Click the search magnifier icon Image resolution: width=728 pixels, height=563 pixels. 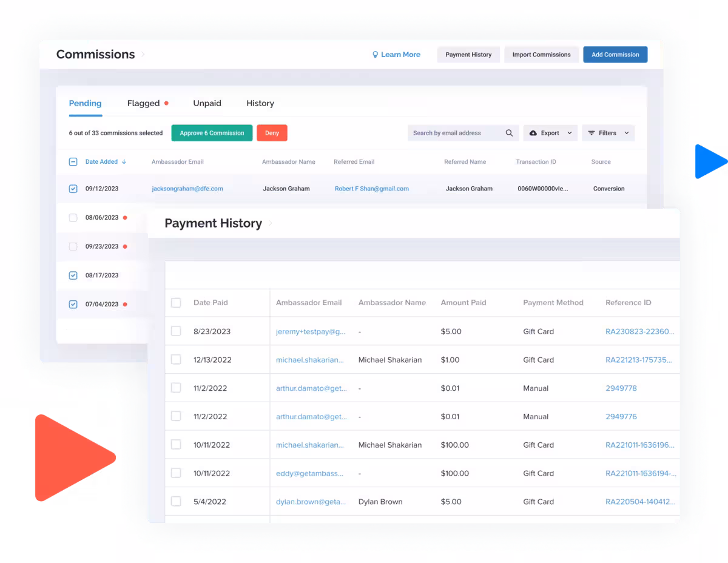[509, 133]
